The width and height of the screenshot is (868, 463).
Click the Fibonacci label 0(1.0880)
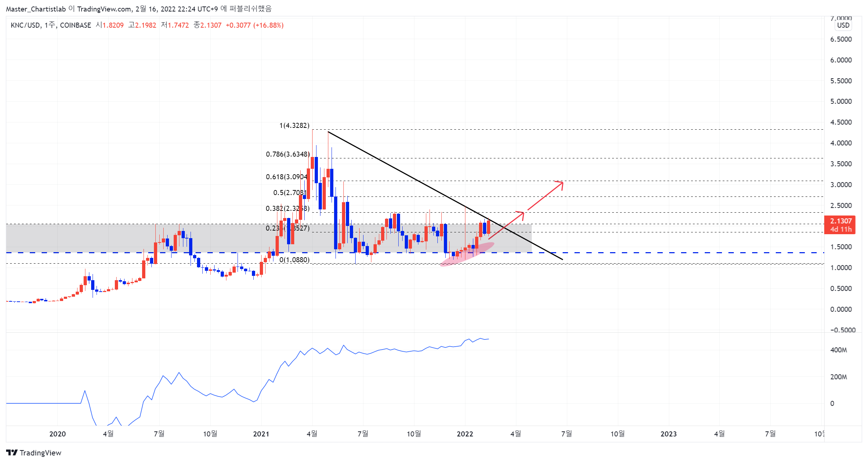(294, 260)
